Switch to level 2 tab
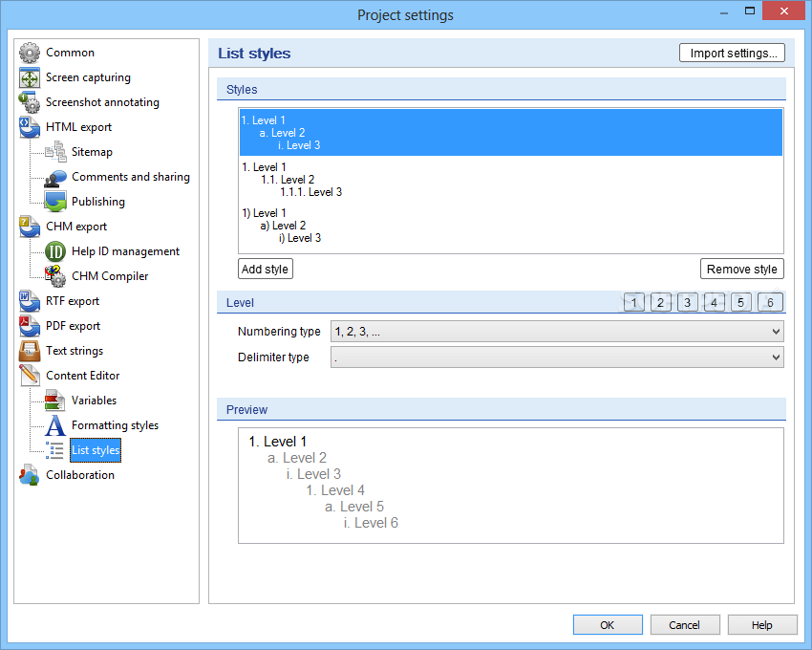Image resolution: width=812 pixels, height=650 pixels. click(x=660, y=303)
